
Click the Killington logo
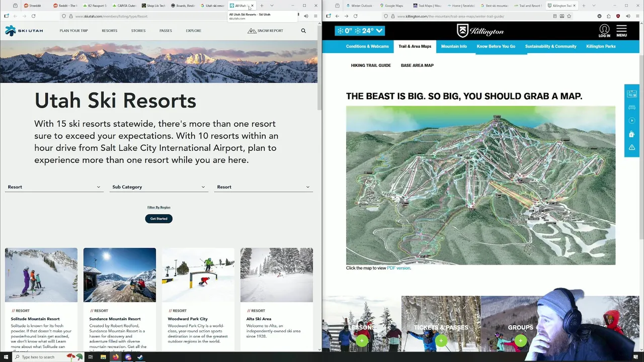(480, 31)
